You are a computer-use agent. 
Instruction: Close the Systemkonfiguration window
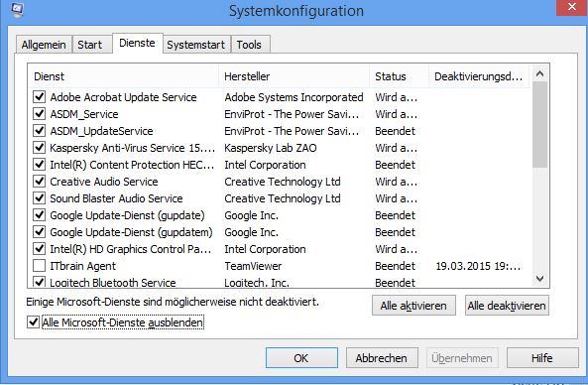point(571,7)
